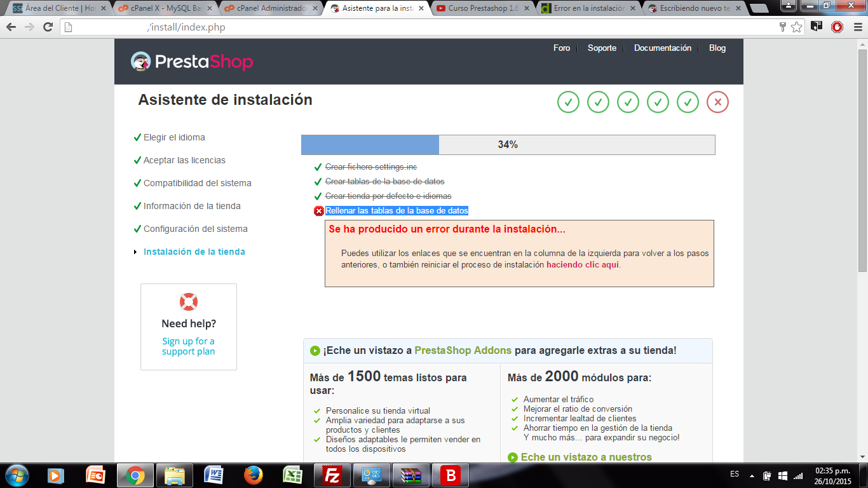Viewport: 868px width, 488px height.
Task: Click the red stop-hand ad blocker icon
Action: pyautogui.click(x=837, y=27)
